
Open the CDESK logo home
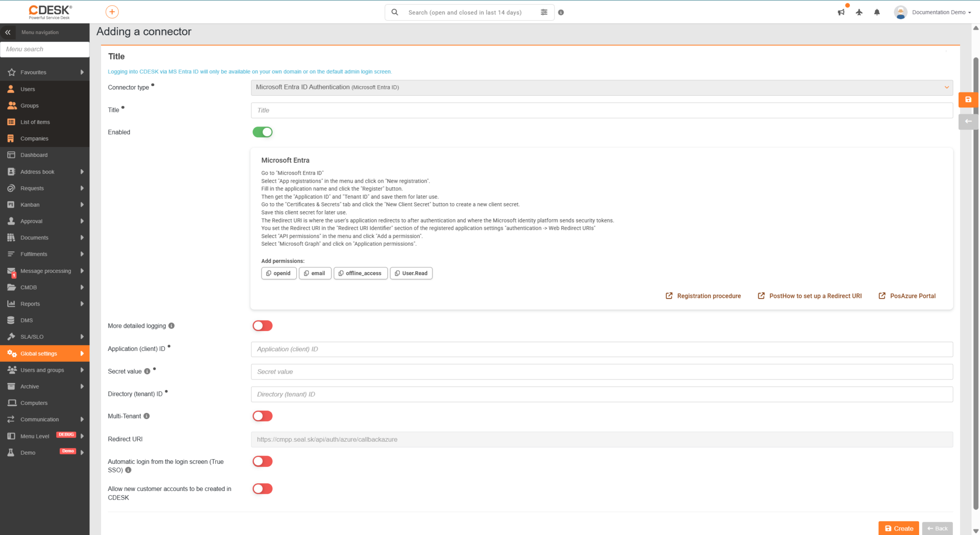50,12
